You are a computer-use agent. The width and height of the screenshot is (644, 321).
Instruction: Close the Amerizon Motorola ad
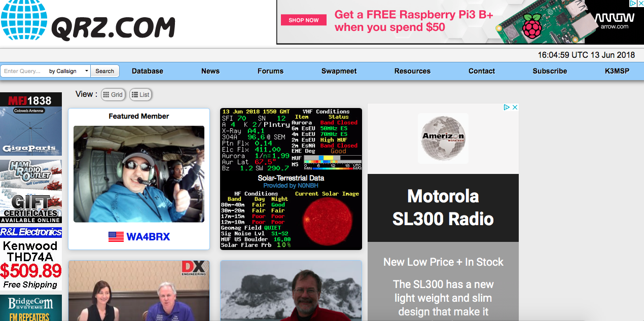coord(515,108)
